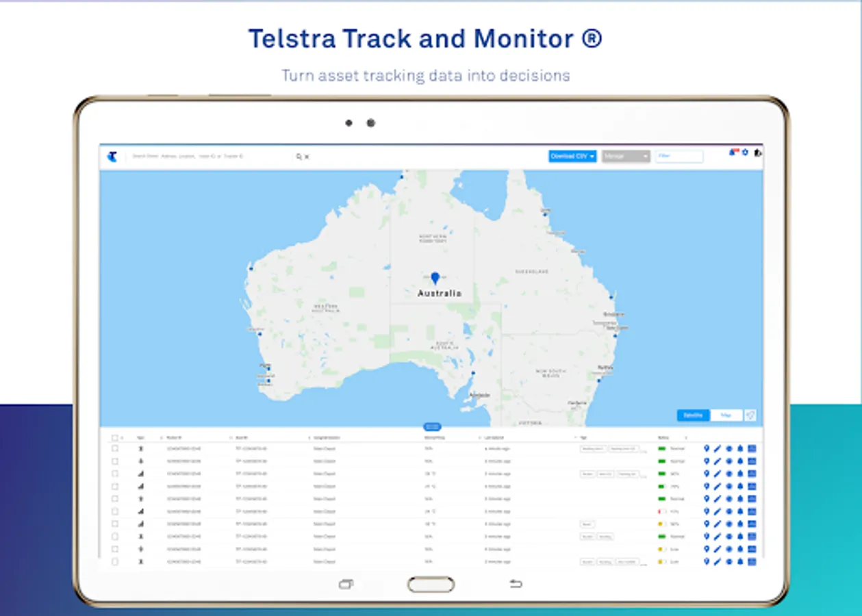Screen dimensions: 862x616
Task: Tap the tablet's oval home button
Action: (x=431, y=585)
